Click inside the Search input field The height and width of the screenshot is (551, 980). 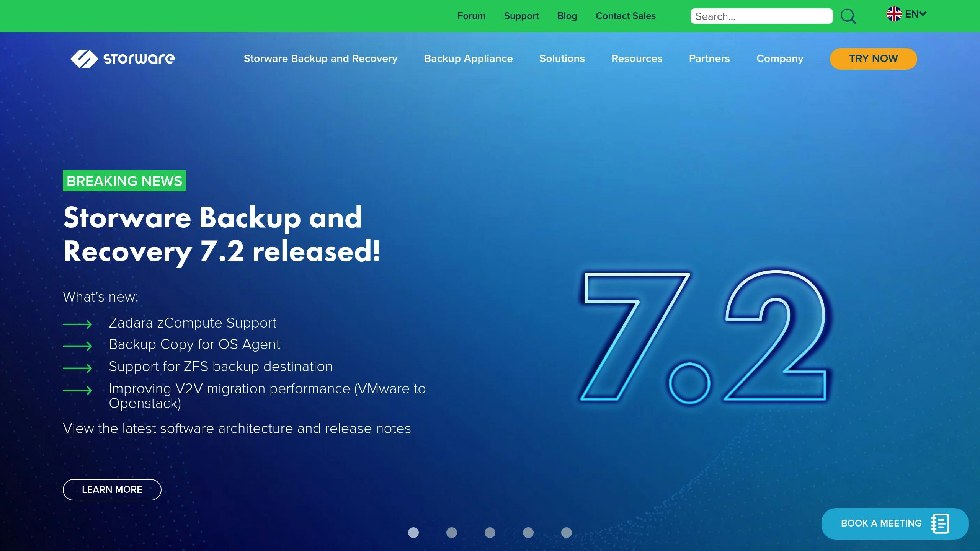coord(761,16)
